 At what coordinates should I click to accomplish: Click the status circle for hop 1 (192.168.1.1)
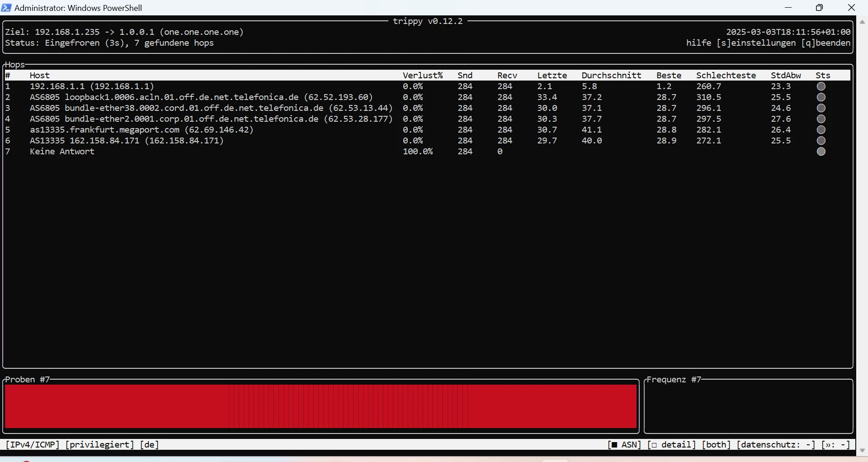pos(821,86)
